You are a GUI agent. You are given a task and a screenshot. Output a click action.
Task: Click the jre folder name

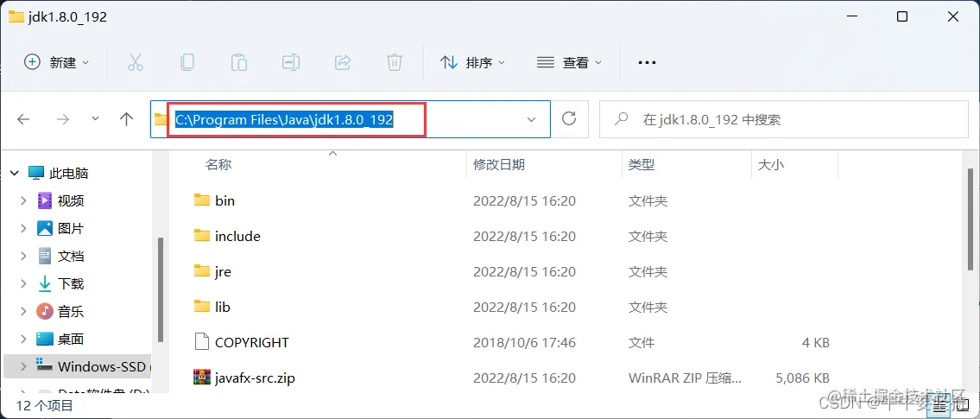pos(223,272)
